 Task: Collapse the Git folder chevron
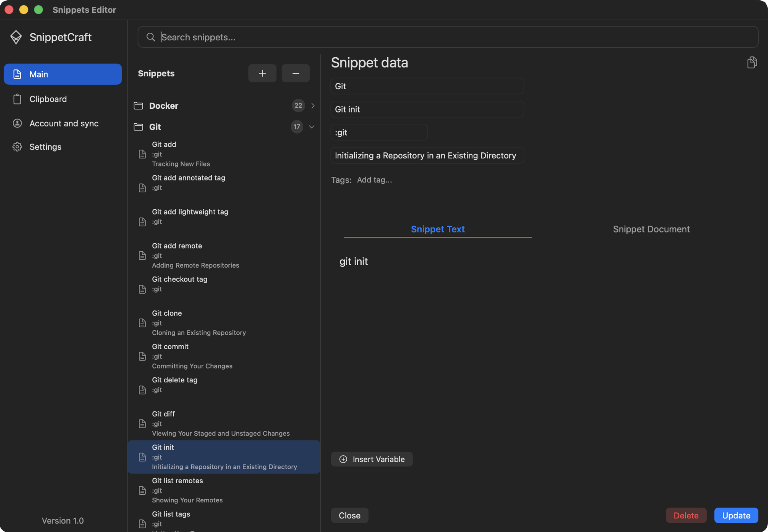tap(312, 127)
